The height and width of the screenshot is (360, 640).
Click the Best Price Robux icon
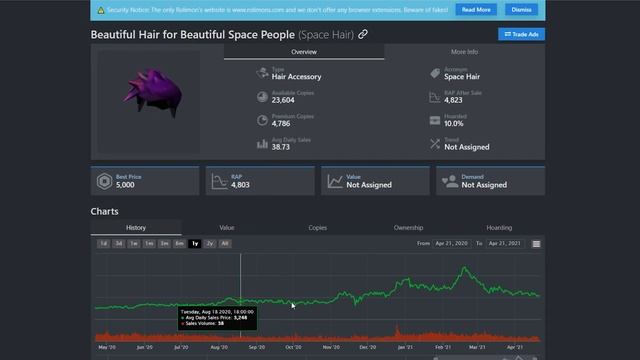pos(104,181)
